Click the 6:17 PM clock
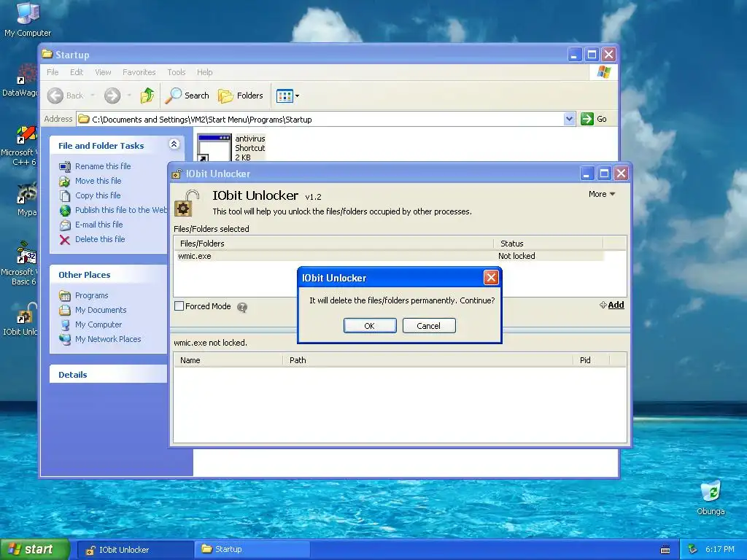 720,550
